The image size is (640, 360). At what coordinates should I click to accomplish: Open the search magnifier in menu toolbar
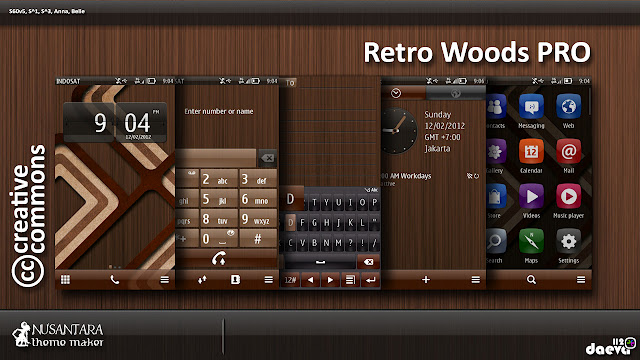pos(531,280)
